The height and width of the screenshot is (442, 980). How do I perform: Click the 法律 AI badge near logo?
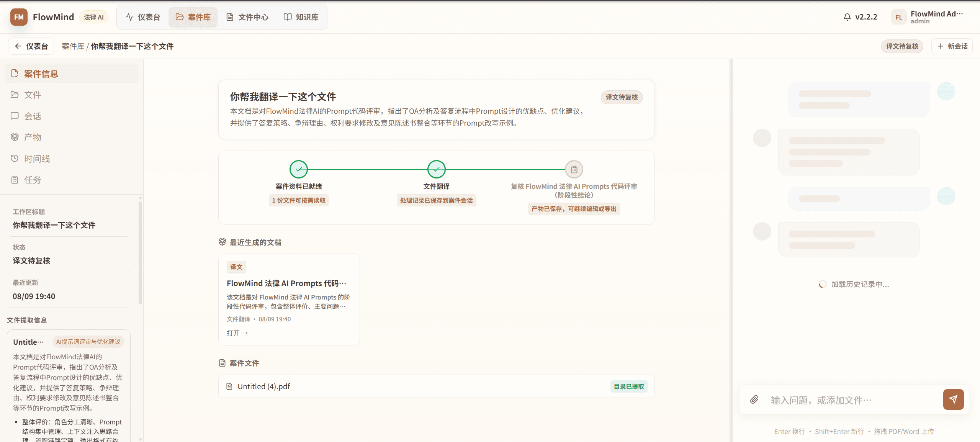click(x=93, y=17)
